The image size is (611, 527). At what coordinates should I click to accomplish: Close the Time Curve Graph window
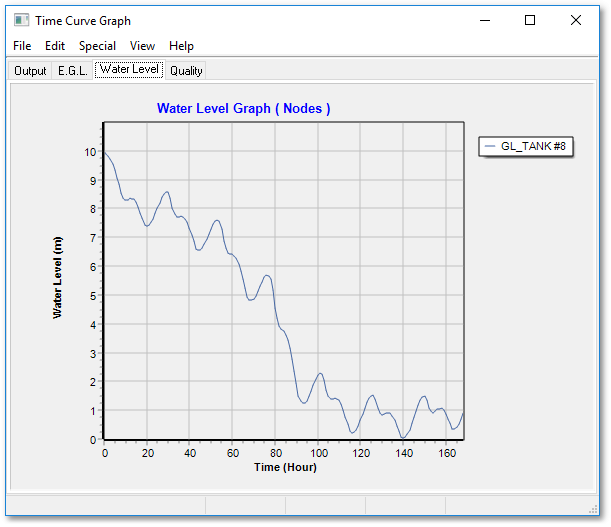point(576,20)
